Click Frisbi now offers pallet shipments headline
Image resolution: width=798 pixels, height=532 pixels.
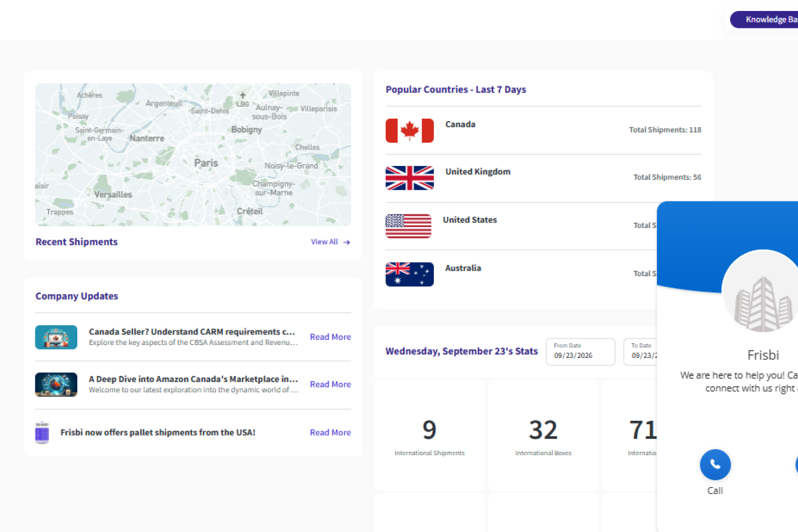pos(158,432)
